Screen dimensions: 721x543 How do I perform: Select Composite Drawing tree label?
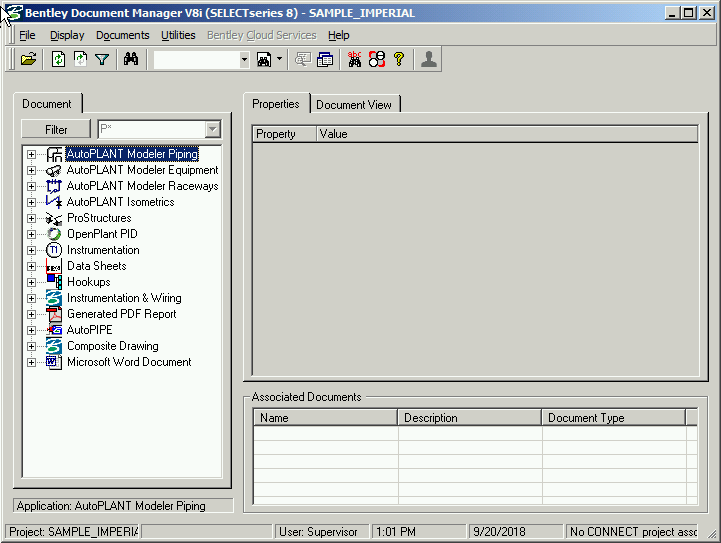(113, 346)
